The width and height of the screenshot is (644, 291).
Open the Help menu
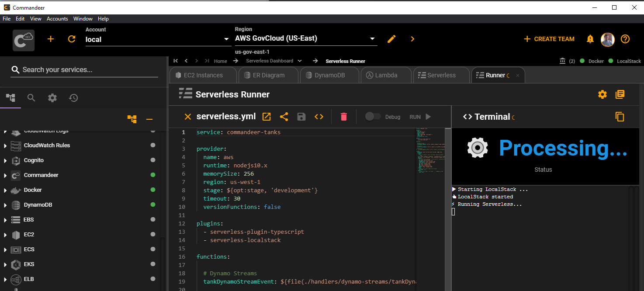[103, 19]
